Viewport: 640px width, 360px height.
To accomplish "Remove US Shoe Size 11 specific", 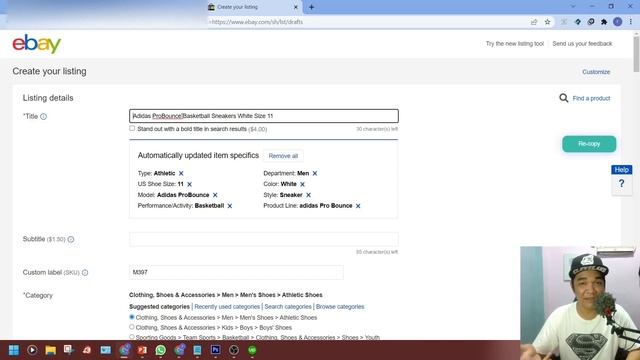I will (x=189, y=184).
